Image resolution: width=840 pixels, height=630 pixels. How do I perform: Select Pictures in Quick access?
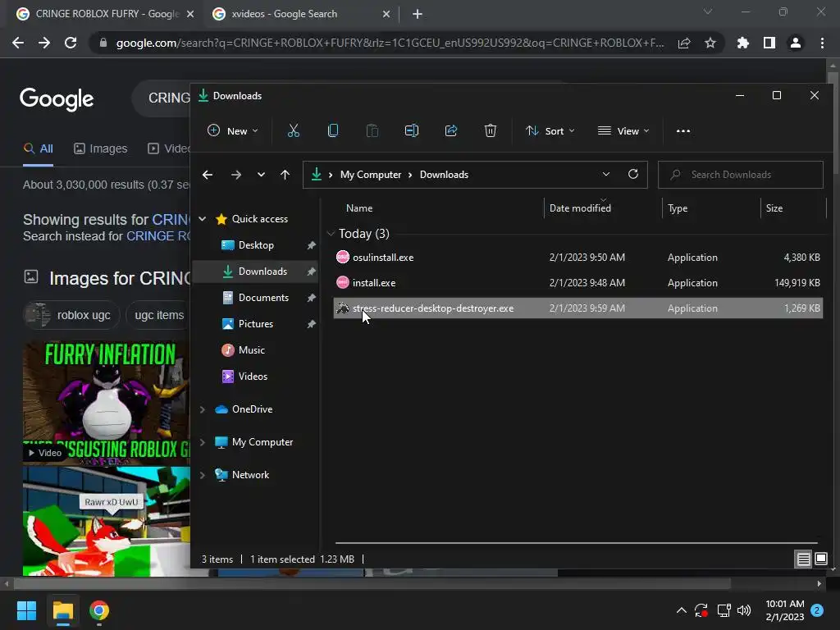click(256, 323)
